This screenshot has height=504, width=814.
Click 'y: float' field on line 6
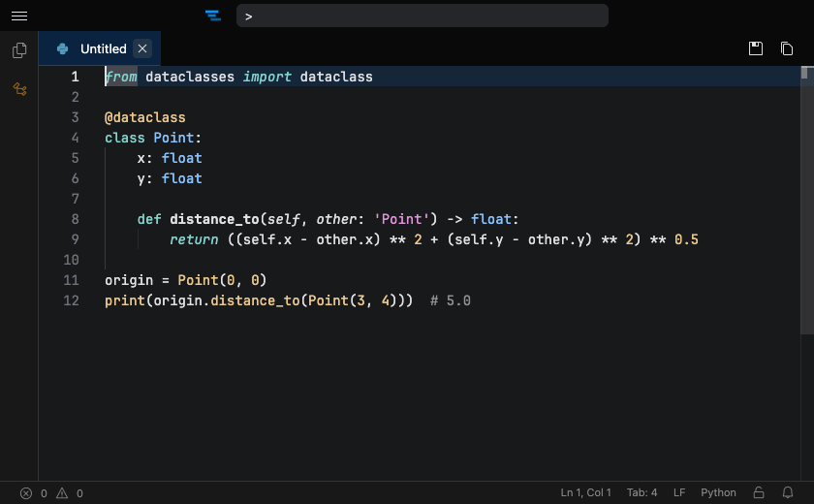coord(170,178)
